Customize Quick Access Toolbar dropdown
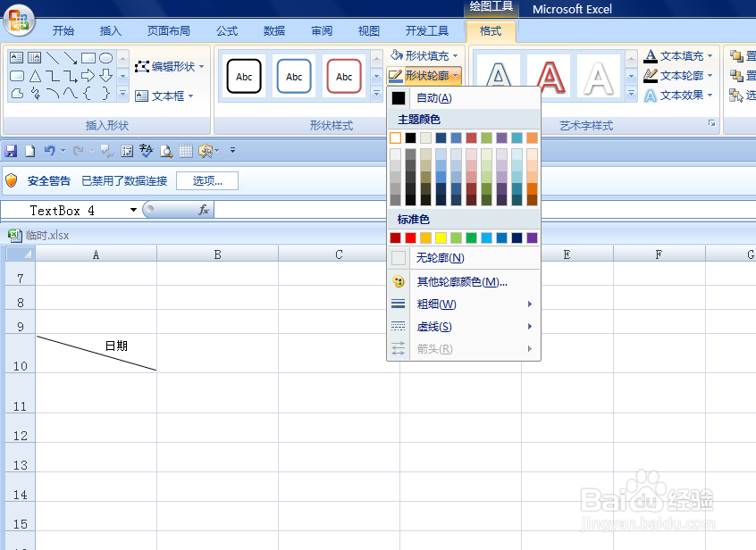 [x=232, y=151]
